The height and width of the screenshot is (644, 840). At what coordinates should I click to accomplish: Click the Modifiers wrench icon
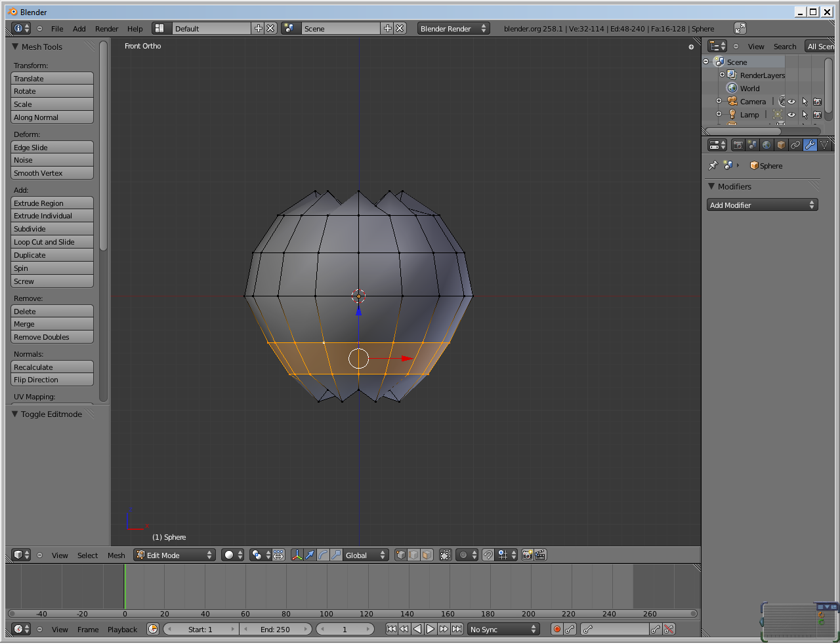point(810,145)
